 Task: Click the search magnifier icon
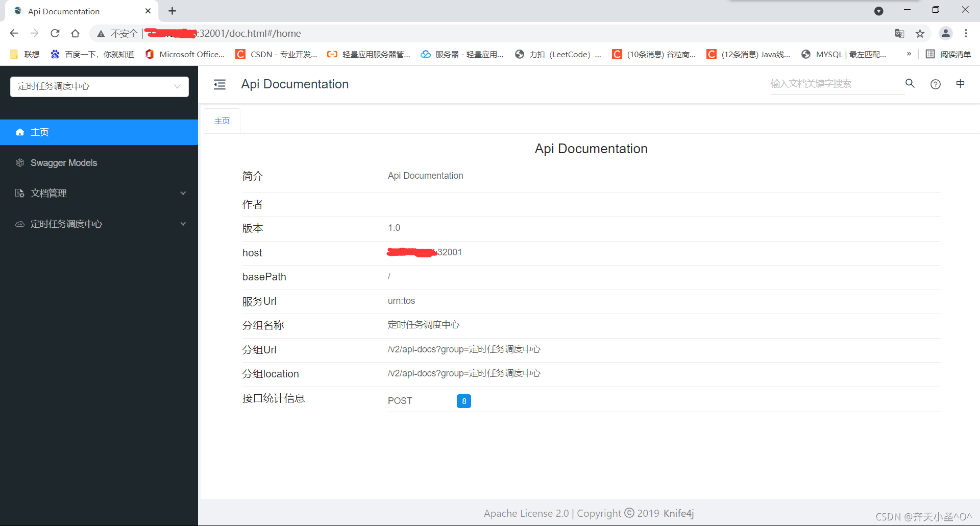tap(910, 83)
